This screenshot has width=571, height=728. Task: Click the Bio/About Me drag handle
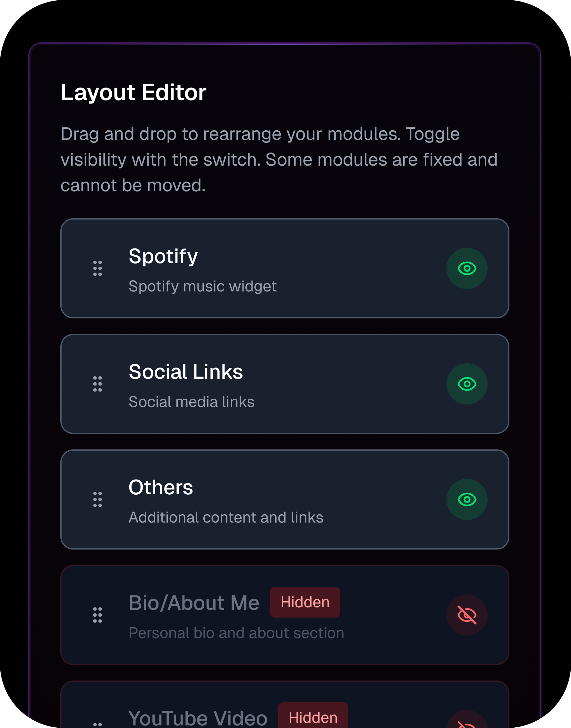point(97,615)
